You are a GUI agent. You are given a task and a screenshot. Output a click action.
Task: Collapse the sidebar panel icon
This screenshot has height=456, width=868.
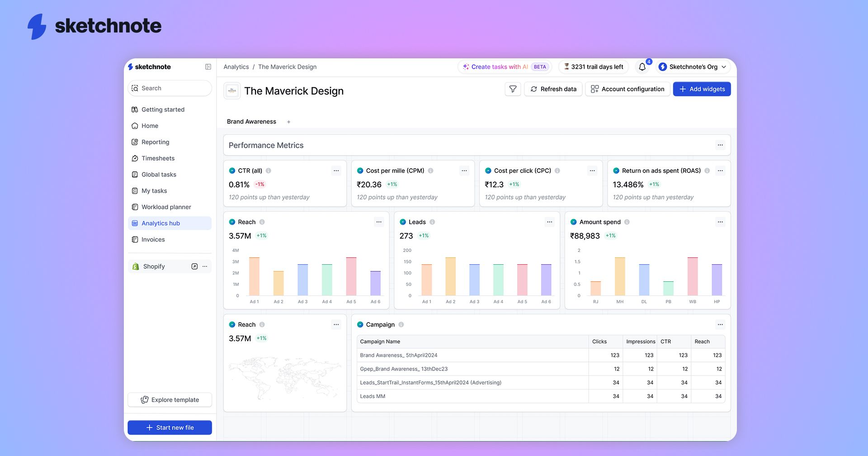pos(208,67)
